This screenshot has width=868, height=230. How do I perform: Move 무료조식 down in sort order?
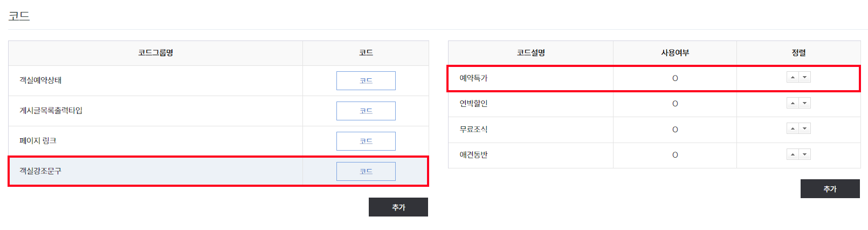click(805, 128)
